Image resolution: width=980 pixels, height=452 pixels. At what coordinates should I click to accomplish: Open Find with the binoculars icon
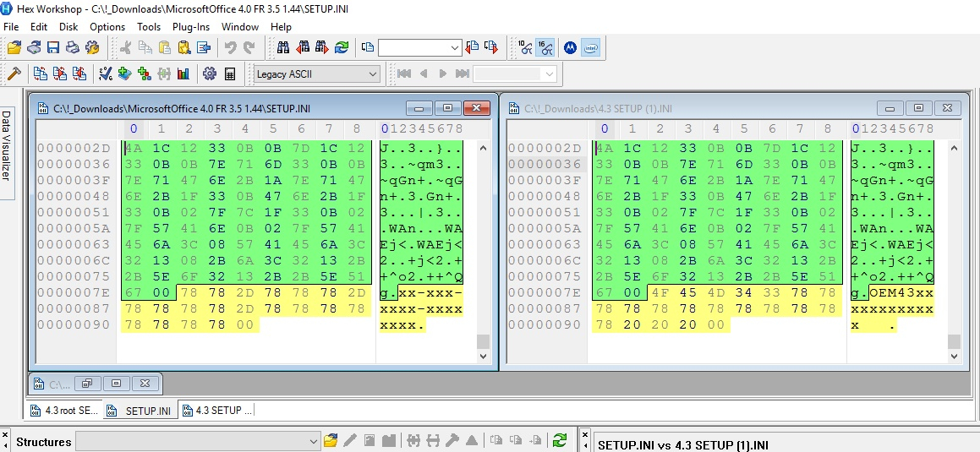point(283,47)
